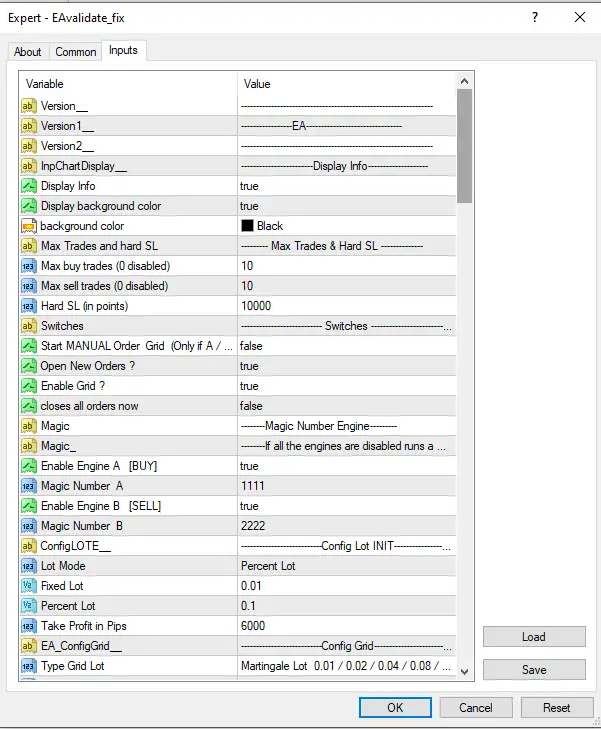Screen dimensions: 601x729
Task: Switch to the About tab
Action: (x=28, y=52)
